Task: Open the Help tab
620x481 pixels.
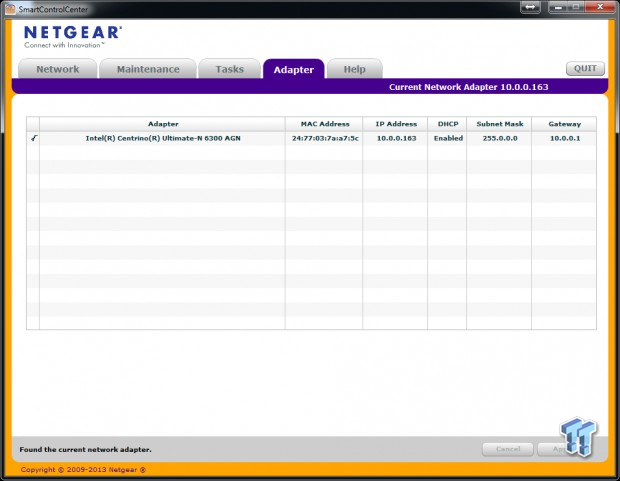Action: (x=355, y=69)
